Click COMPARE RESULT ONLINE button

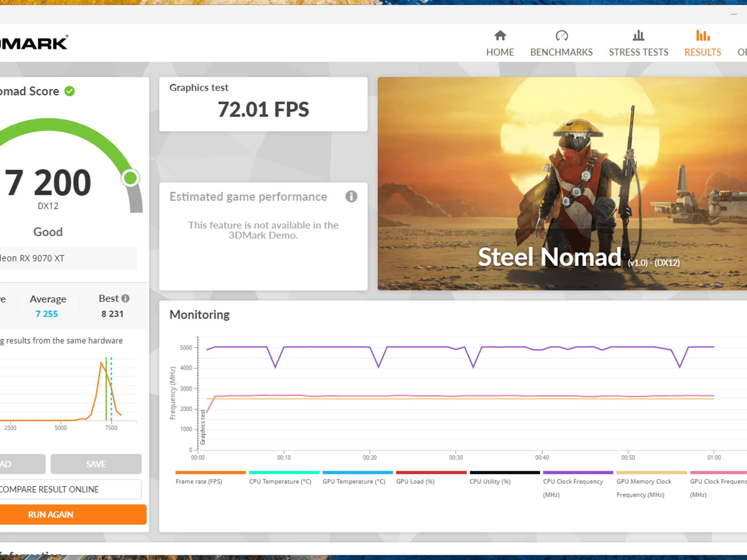tap(70, 489)
